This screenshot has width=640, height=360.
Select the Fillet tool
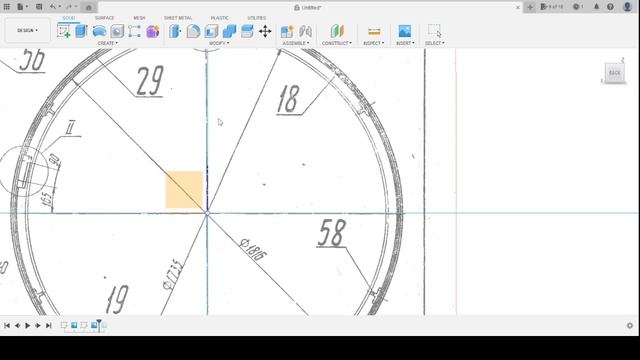pos(193,31)
